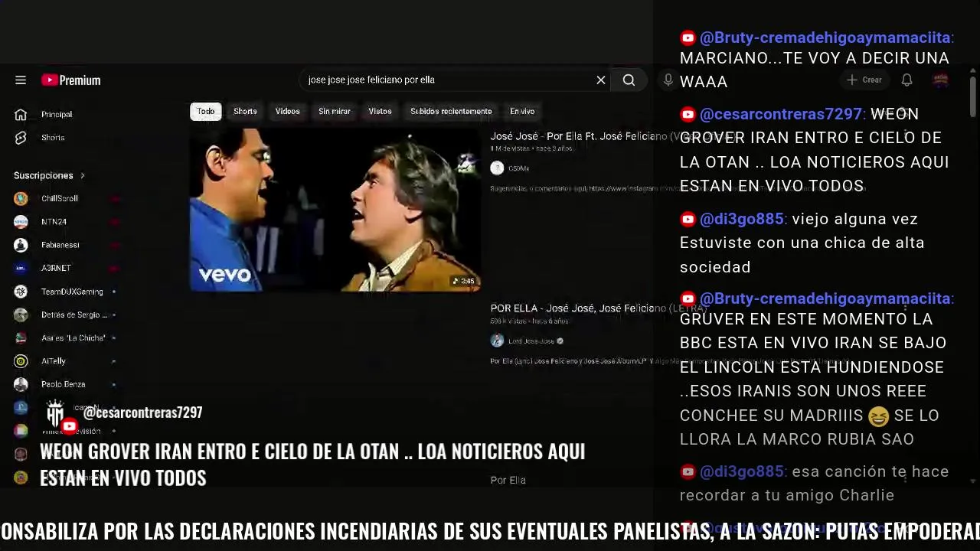
Task: Click the first result's channel avatar
Action: (498, 168)
